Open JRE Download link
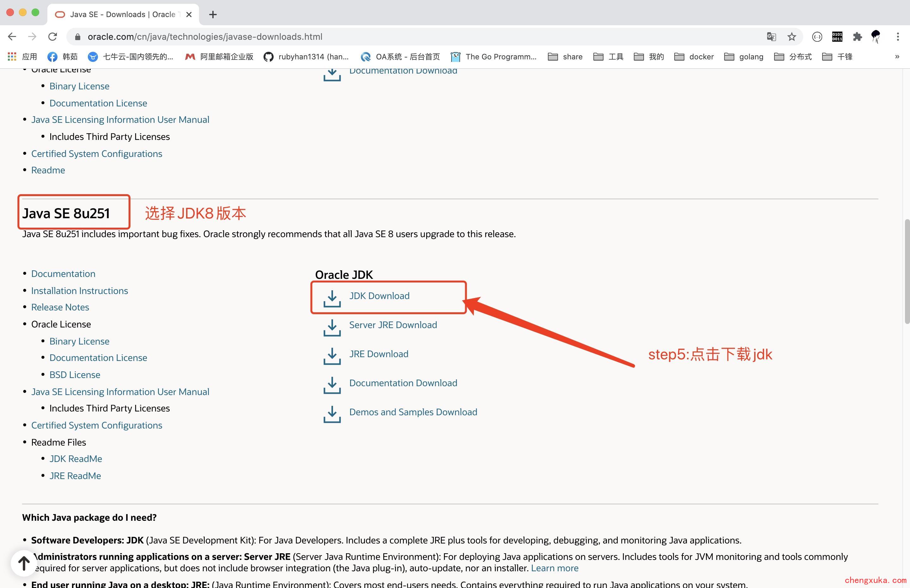The width and height of the screenshot is (910, 588). point(379,354)
